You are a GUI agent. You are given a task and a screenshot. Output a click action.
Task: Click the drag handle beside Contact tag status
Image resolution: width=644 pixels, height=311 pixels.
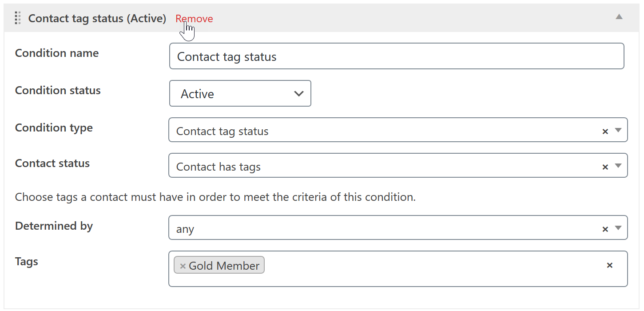17,18
